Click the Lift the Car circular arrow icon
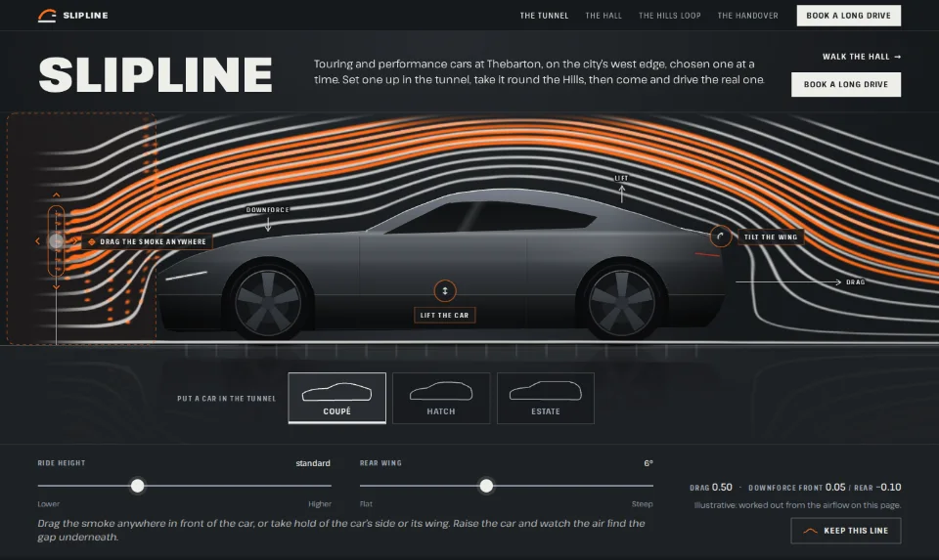Image resolution: width=939 pixels, height=560 pixels. tap(445, 291)
